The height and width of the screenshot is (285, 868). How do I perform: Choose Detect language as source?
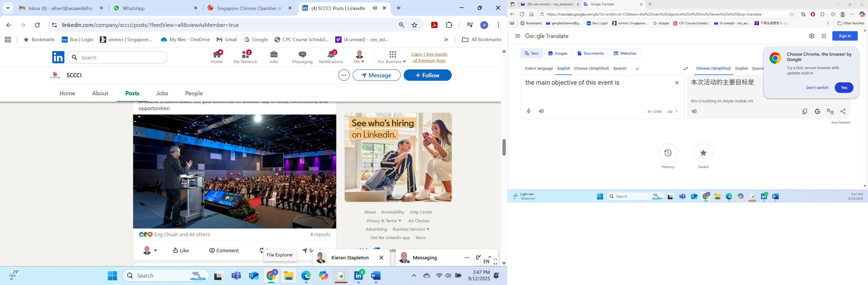[538, 69]
